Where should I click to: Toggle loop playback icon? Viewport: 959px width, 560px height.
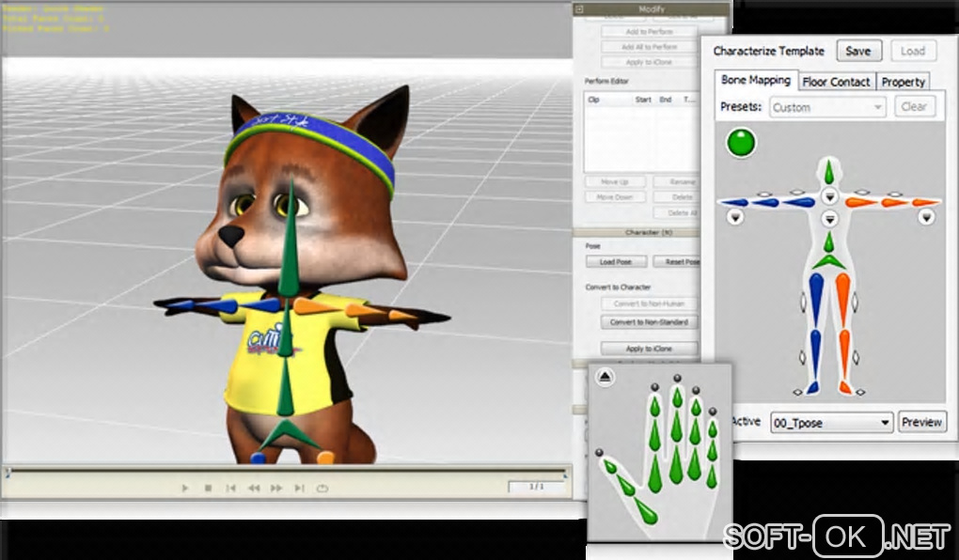coord(322,488)
